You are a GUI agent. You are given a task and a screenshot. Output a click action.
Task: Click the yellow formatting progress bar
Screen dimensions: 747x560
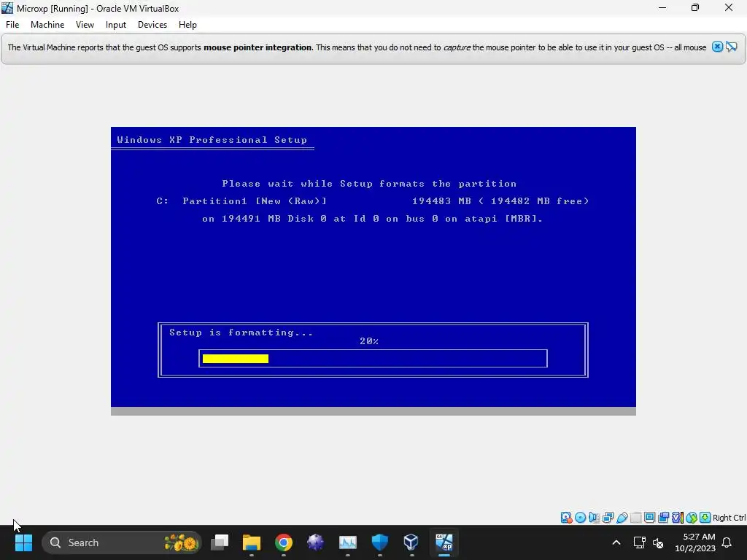(x=236, y=359)
